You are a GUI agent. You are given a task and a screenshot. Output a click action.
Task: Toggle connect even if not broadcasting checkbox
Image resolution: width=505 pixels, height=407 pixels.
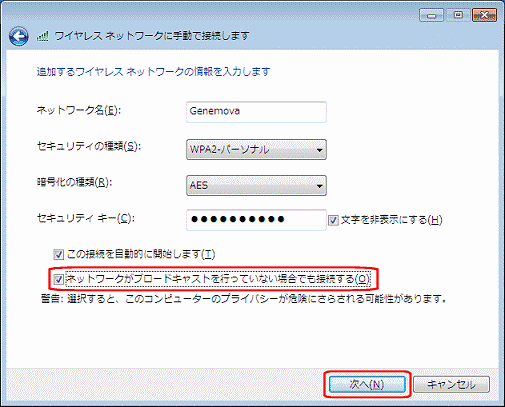[58, 279]
